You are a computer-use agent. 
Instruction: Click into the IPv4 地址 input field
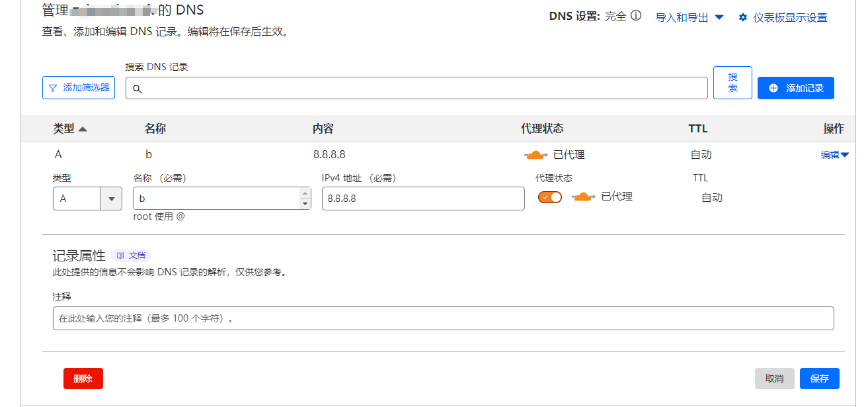pos(423,199)
